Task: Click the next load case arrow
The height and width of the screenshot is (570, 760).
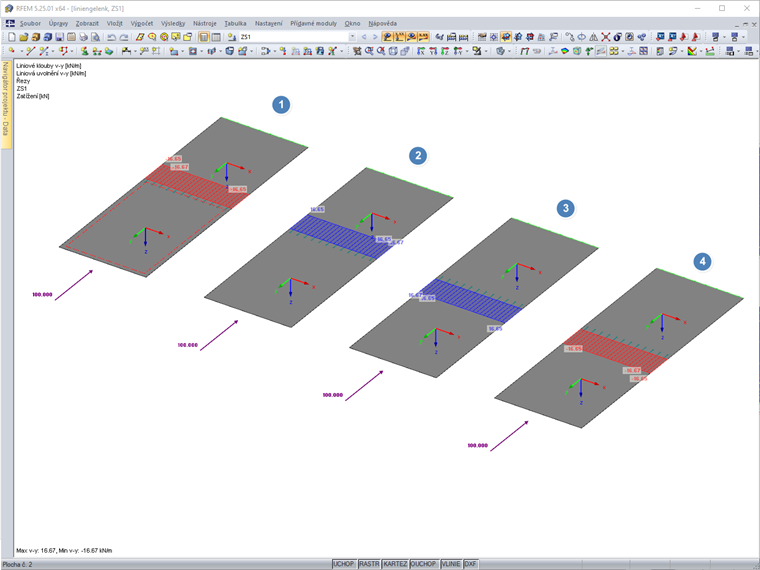Action: [375, 37]
